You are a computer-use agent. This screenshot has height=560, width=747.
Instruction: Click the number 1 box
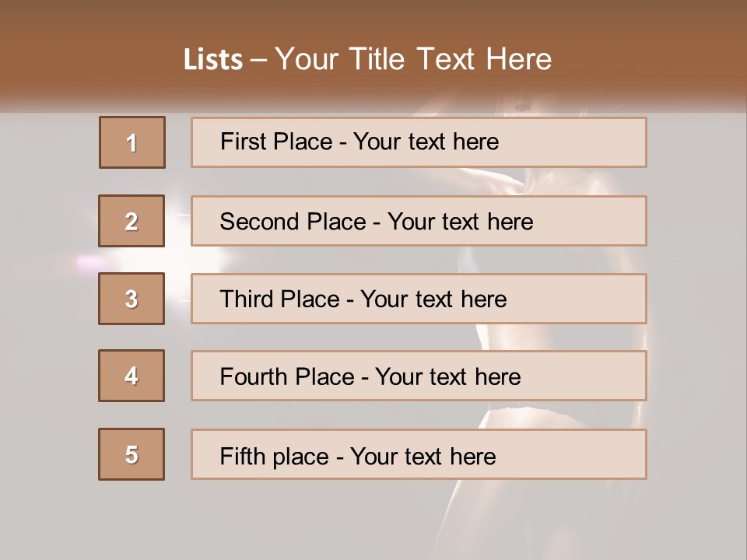click(132, 142)
